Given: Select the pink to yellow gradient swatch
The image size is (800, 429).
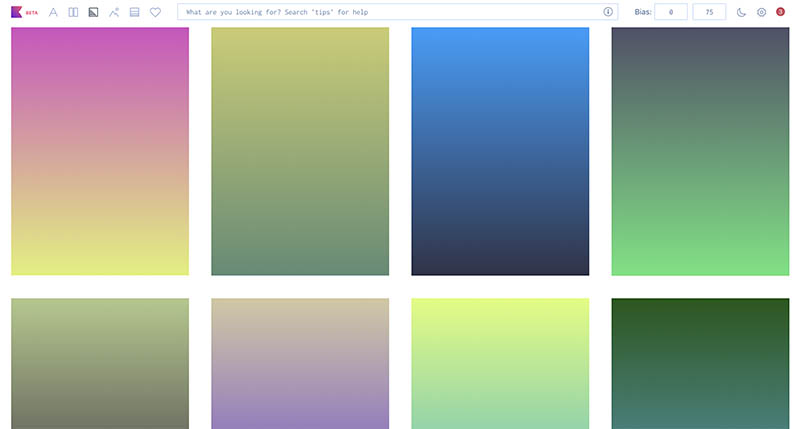Looking at the screenshot, I should pyautogui.click(x=100, y=151).
